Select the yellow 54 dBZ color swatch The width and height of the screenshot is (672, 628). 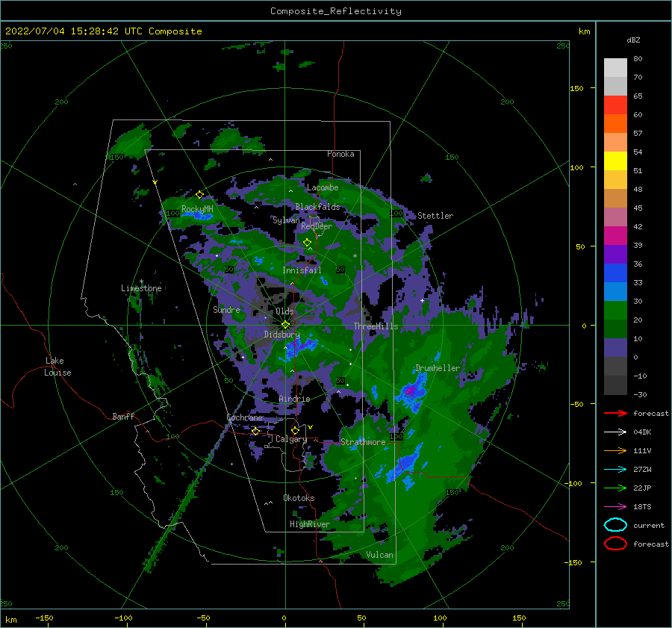pos(615,161)
